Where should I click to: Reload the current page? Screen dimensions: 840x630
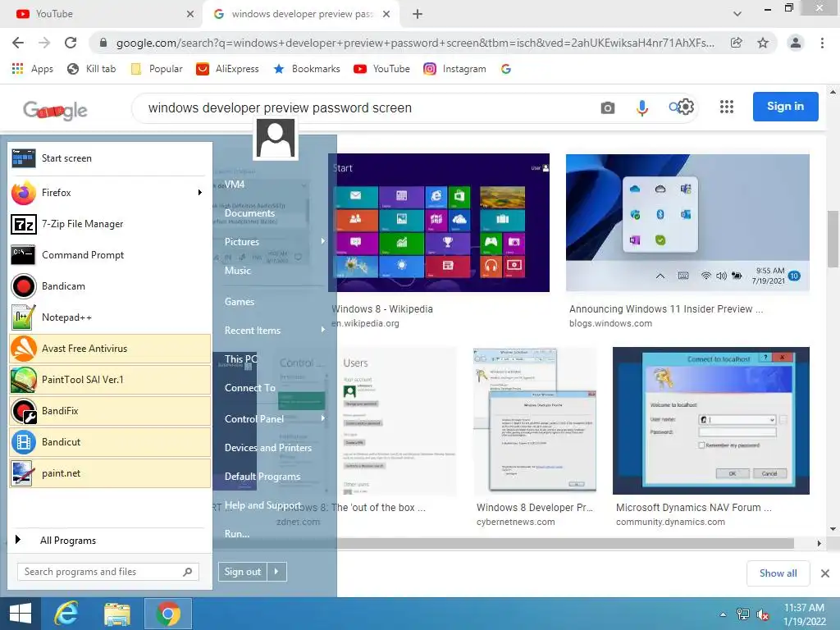point(71,43)
